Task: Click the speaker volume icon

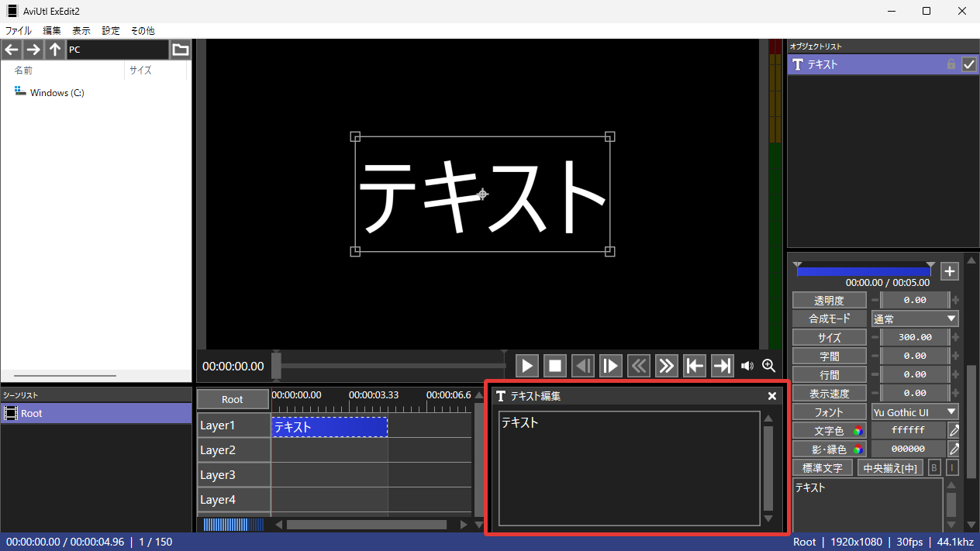Action: pyautogui.click(x=747, y=366)
